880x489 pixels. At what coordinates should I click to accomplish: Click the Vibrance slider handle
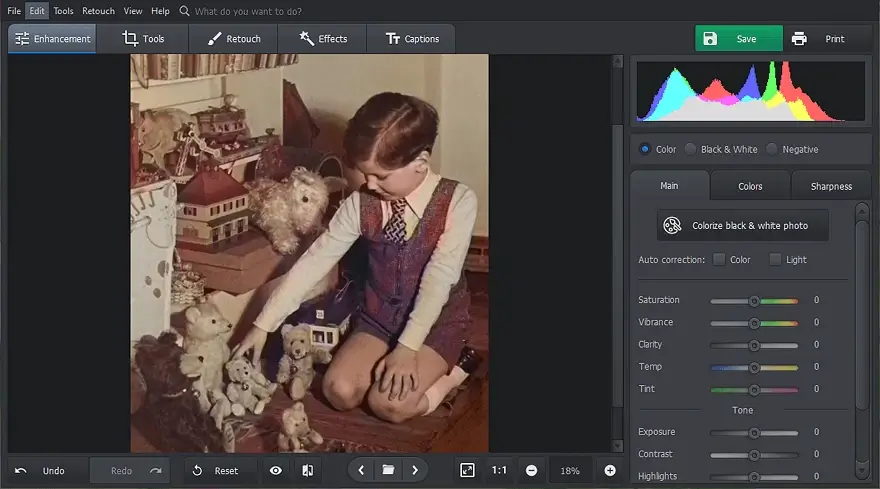pyautogui.click(x=754, y=323)
